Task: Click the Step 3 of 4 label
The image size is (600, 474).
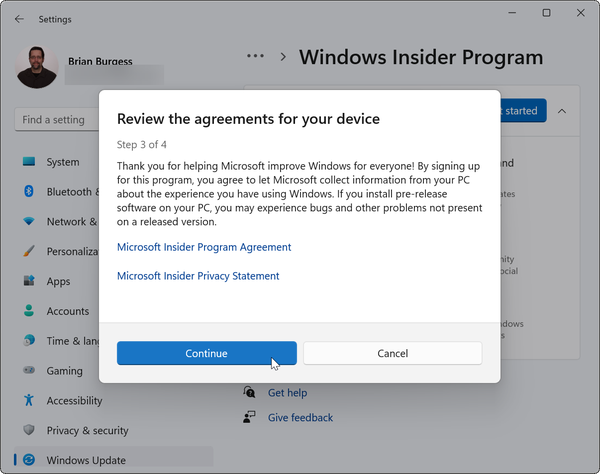Action: click(142, 145)
